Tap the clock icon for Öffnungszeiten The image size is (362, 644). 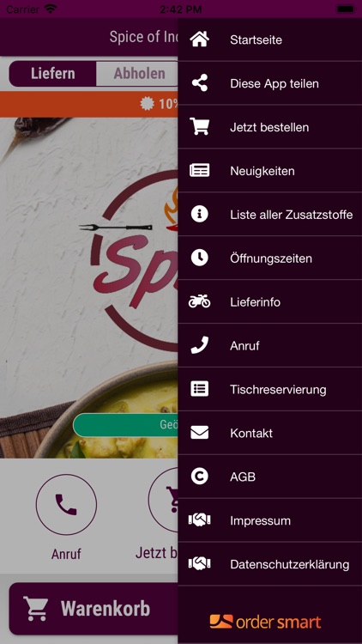[200, 258]
